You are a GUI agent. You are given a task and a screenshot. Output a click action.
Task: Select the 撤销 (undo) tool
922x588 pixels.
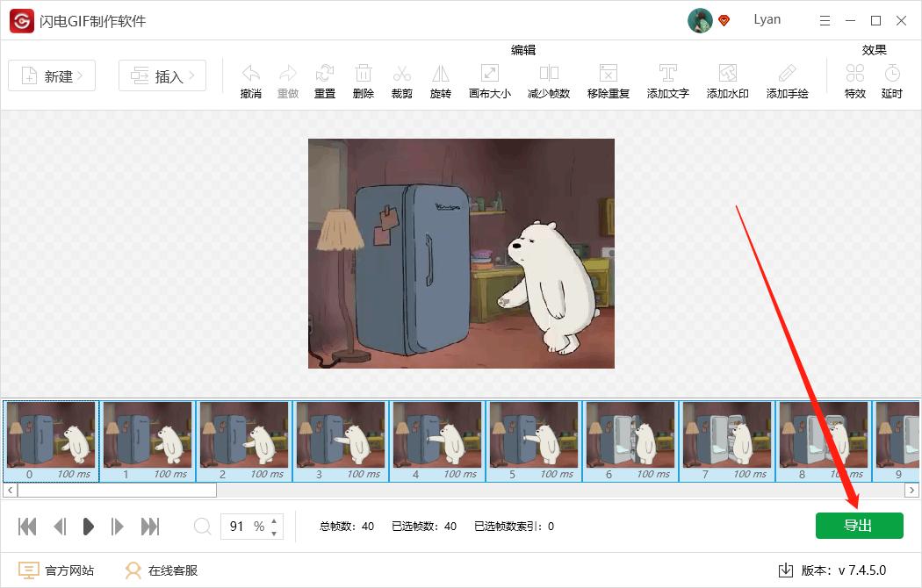coord(250,79)
